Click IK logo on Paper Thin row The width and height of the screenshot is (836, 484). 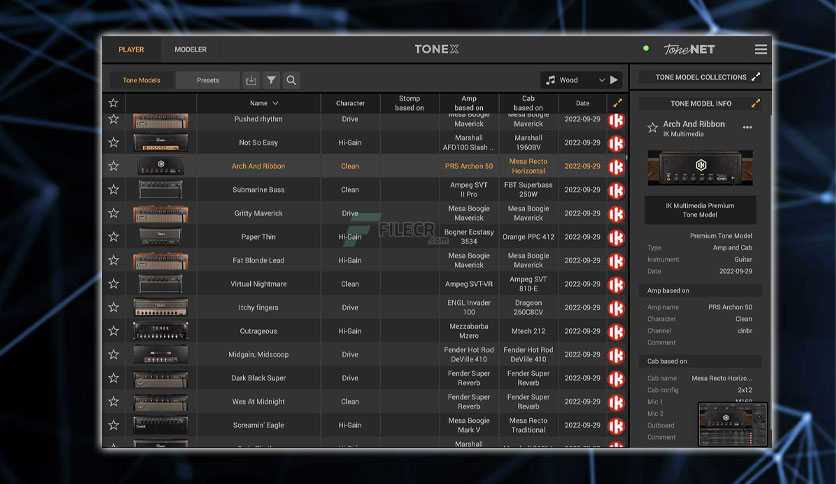click(616, 237)
